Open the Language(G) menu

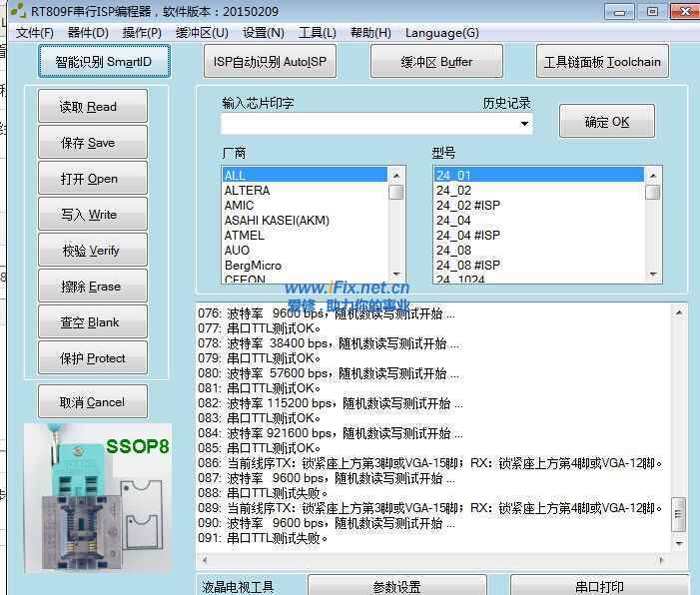click(x=442, y=33)
